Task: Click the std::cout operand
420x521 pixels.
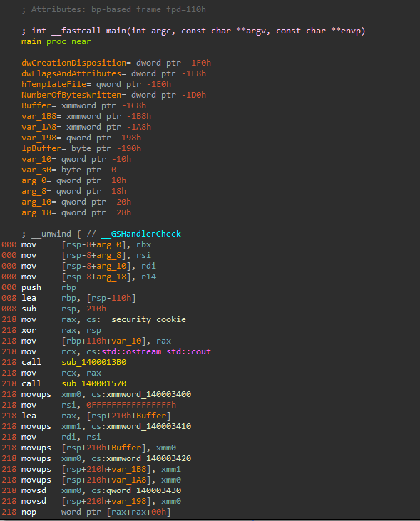Action: [188, 351]
